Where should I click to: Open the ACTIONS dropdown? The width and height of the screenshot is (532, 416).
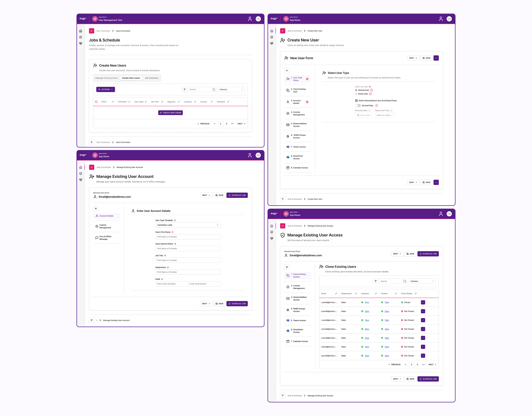point(106,89)
